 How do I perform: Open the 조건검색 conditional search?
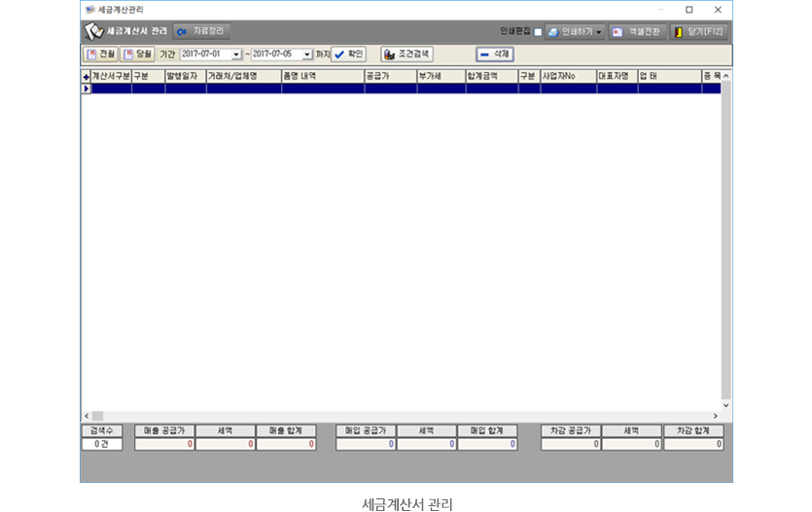click(x=406, y=55)
